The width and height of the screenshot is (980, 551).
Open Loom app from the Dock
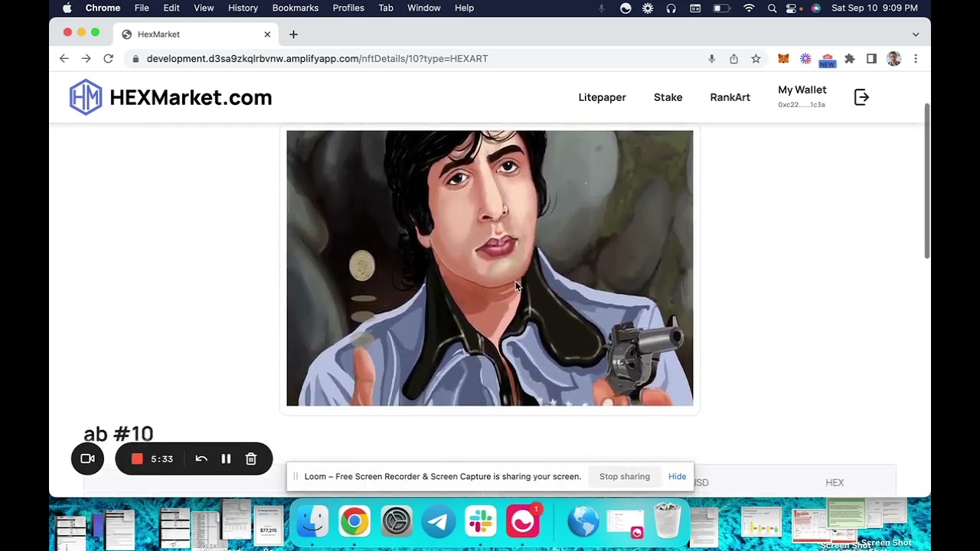[524, 522]
